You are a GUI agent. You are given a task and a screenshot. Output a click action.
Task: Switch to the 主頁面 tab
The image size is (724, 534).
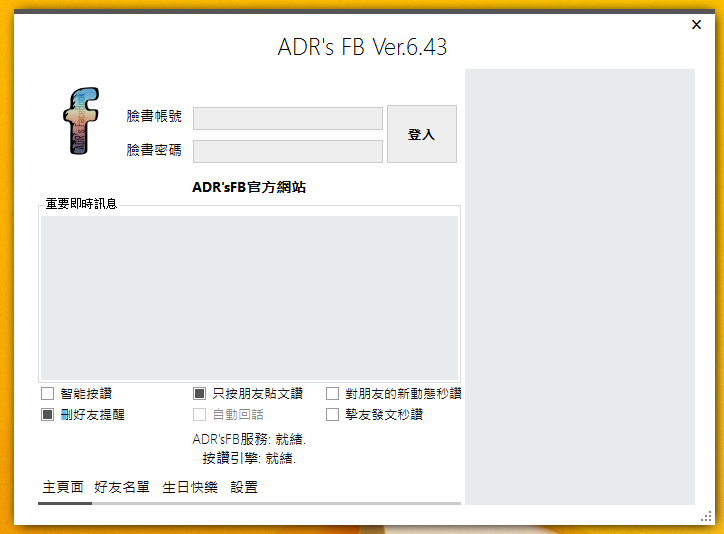click(63, 487)
